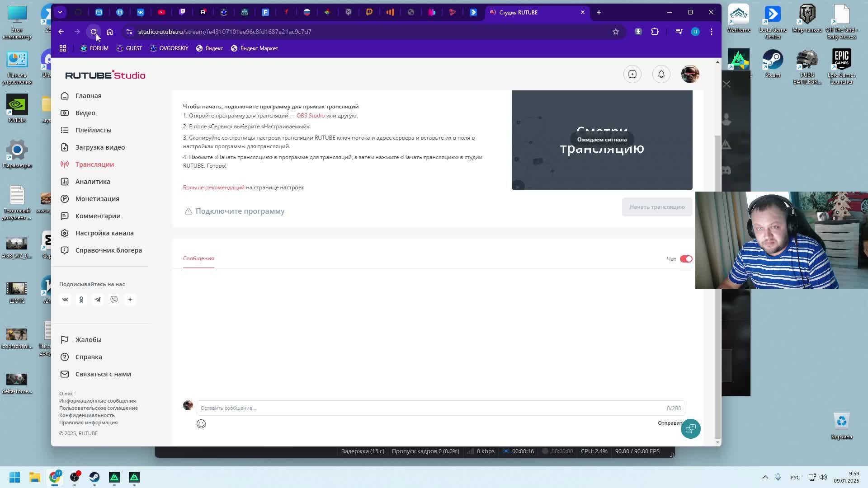Click the OBS Studio link
Screen dimensions: 868x488
(x=310, y=116)
